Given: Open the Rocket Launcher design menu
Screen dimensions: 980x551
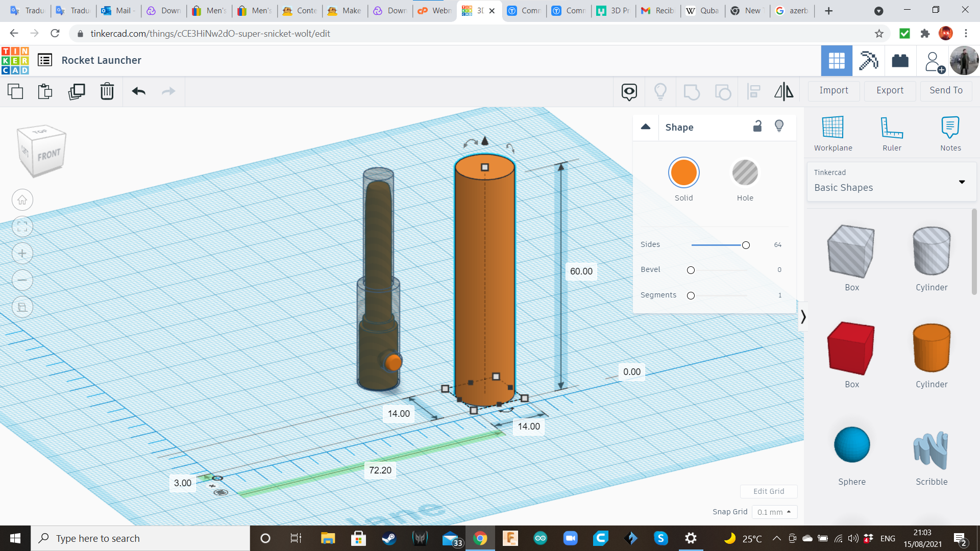Looking at the screenshot, I should point(45,60).
